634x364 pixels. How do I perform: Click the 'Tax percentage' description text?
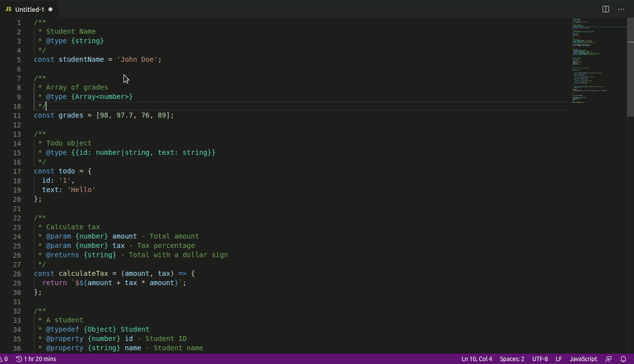166,245
